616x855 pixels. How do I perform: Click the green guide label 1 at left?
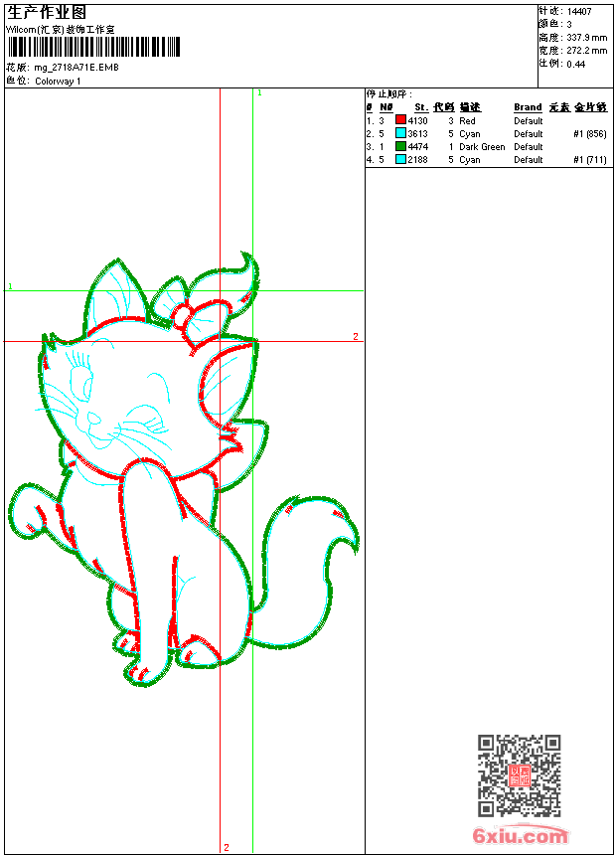coord(10,286)
